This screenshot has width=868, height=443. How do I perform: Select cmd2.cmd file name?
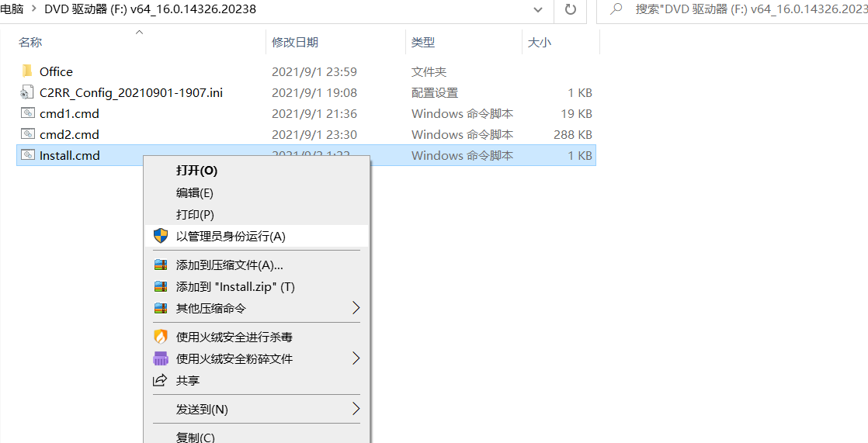[x=69, y=134]
